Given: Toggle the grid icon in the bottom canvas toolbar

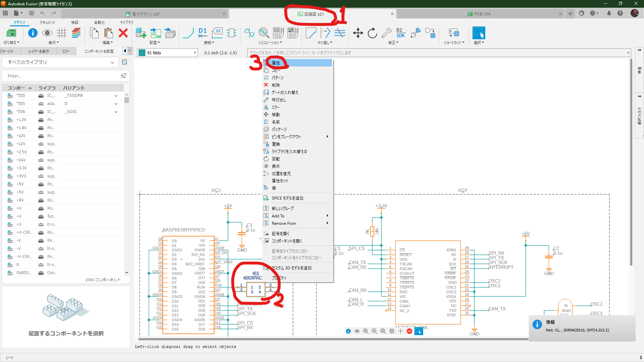Looking at the screenshot, I should [392, 331].
